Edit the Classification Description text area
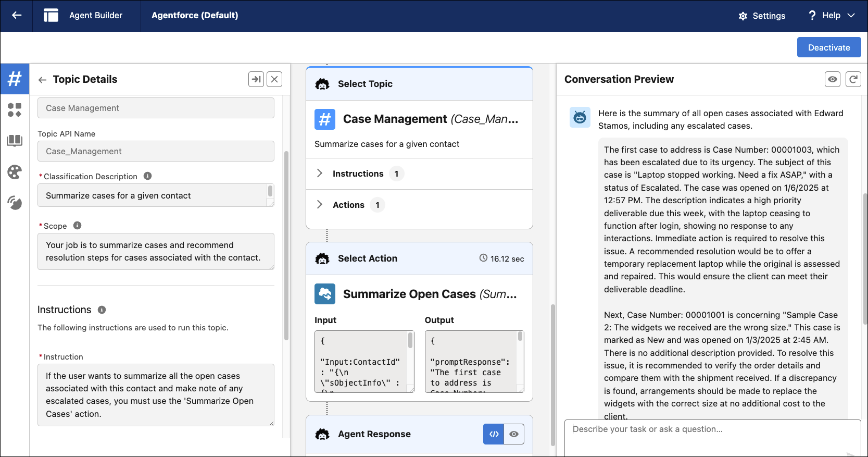The height and width of the screenshot is (457, 868). [x=156, y=195]
